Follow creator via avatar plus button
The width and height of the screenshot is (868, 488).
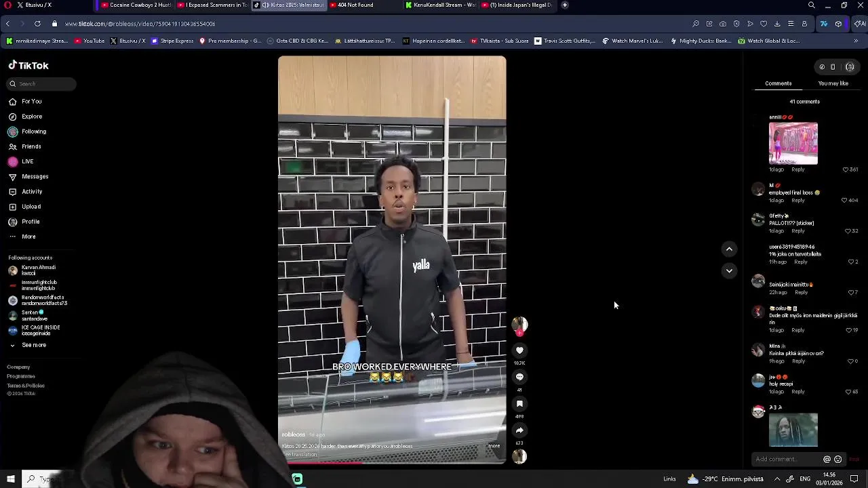pyautogui.click(x=519, y=333)
